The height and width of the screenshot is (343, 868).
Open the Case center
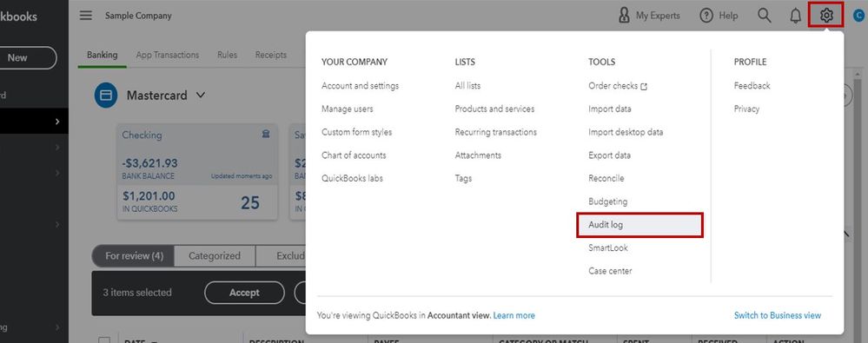pos(610,271)
